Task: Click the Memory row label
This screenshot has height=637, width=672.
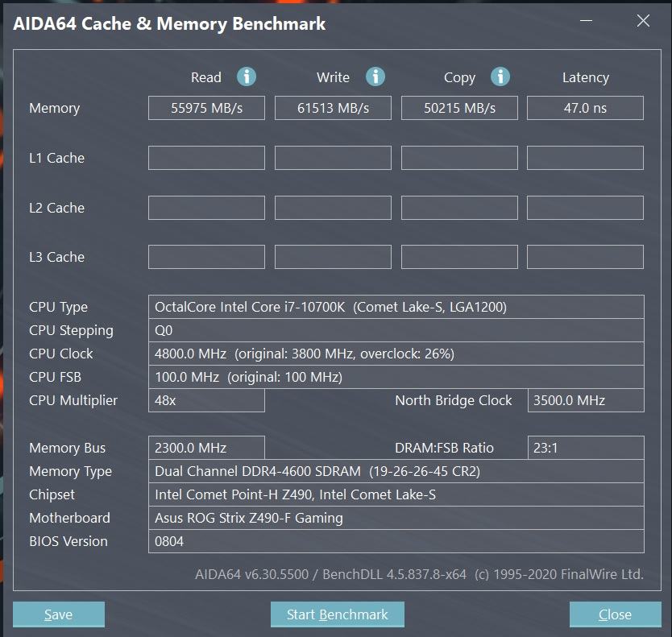Action: 55,109
